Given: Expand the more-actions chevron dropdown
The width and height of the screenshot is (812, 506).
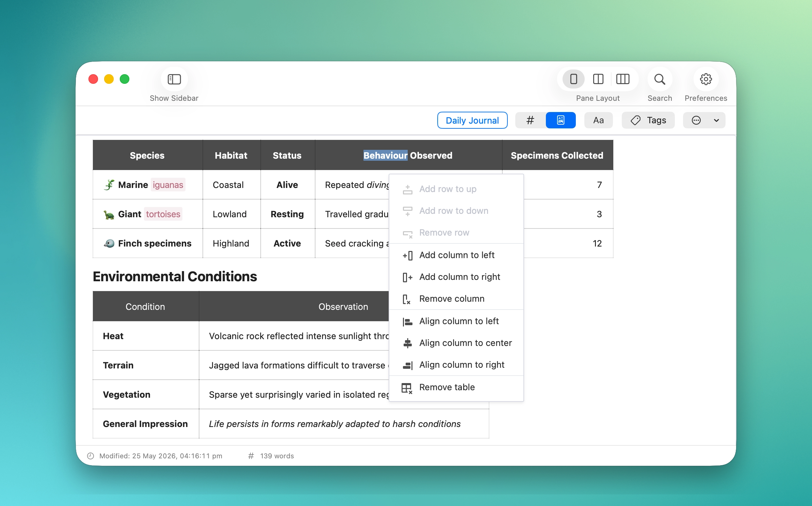Looking at the screenshot, I should pyautogui.click(x=716, y=120).
